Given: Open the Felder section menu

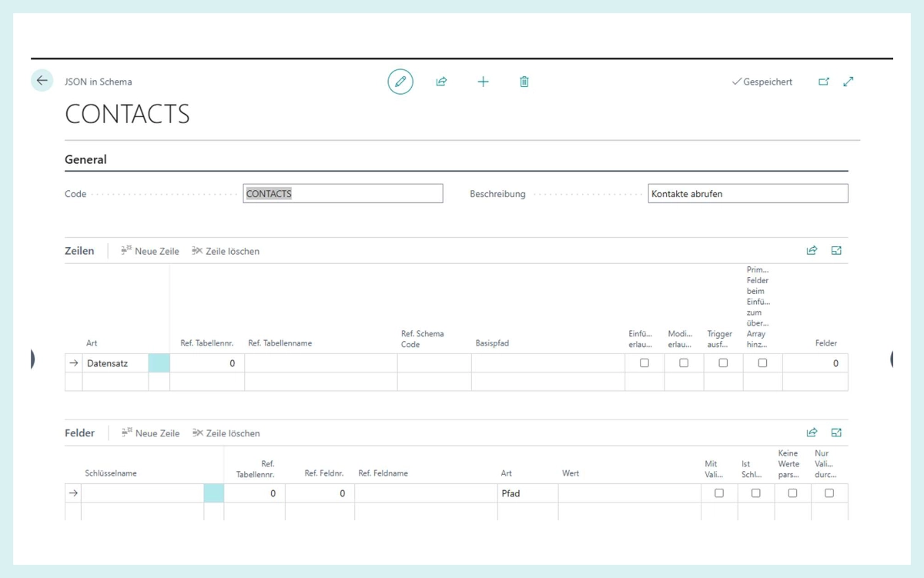Looking at the screenshot, I should tap(79, 433).
